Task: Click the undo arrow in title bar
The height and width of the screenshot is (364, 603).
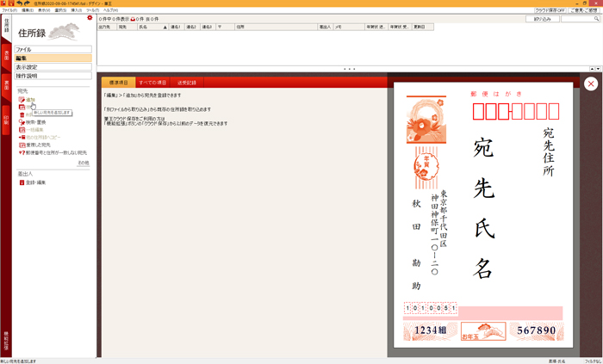Action: tap(17, 3)
